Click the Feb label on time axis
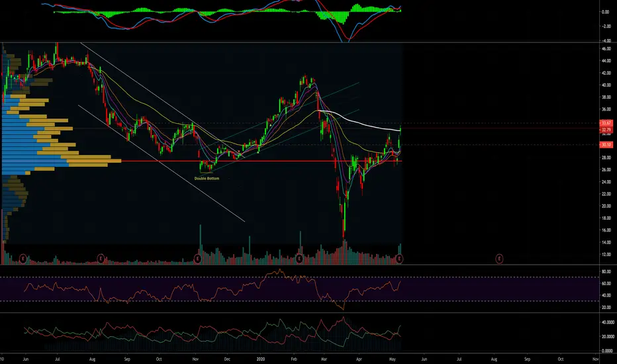The height and width of the screenshot is (364, 617). (294, 359)
